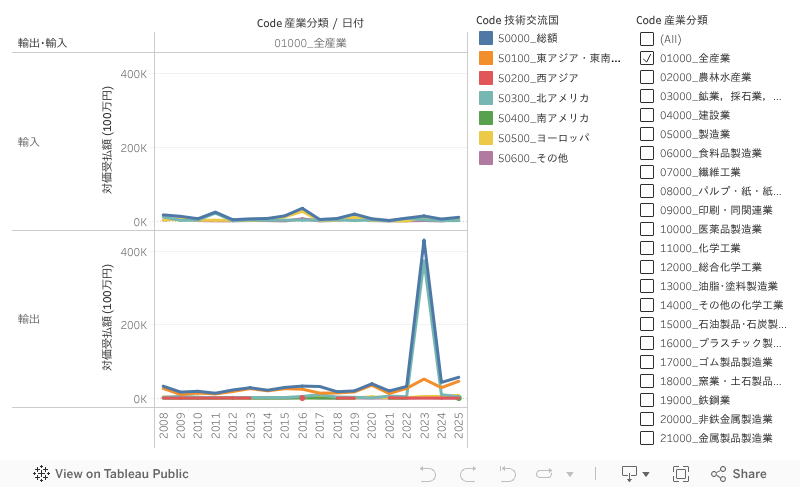Enter full screen mode
The image size is (800, 487).
(x=681, y=473)
